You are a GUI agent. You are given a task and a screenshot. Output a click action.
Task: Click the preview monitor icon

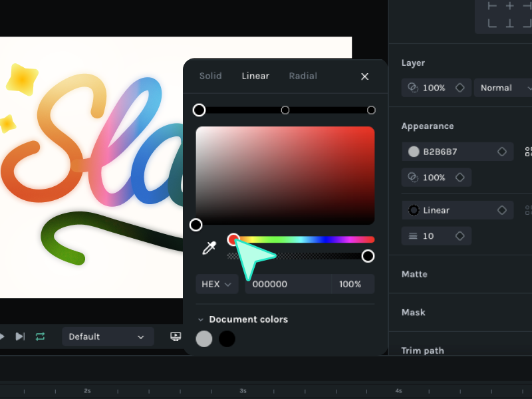pos(176,336)
